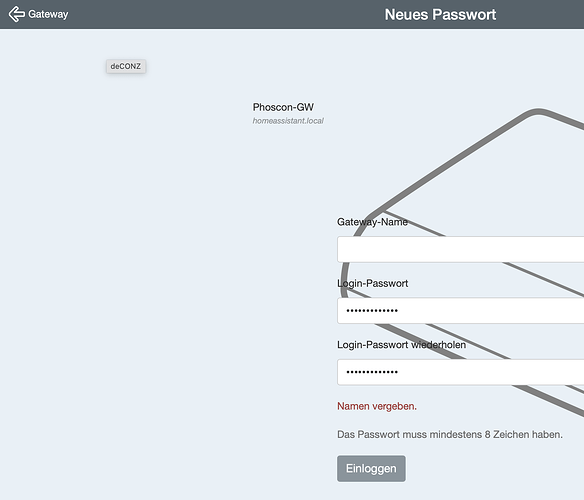The height and width of the screenshot is (500, 584).
Task: Focus the Login-Passwort wiederholen field
Action: (x=460, y=372)
